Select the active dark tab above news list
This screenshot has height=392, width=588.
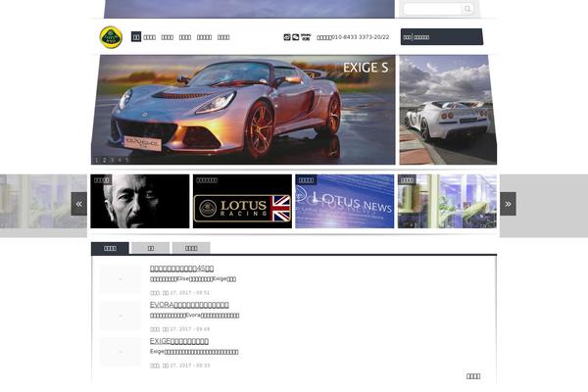[x=110, y=248]
